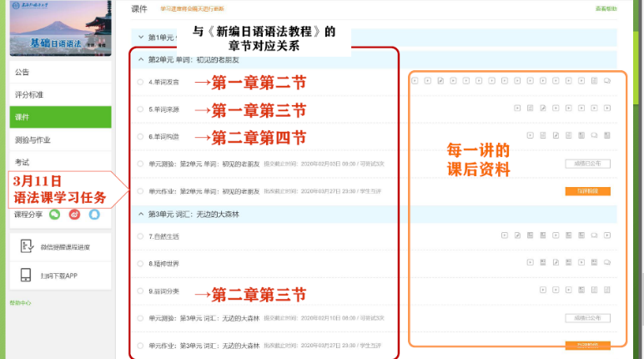Viewport: 644px width, 359px height.
Task: Select the circle beside 7.自然生活
Action: pos(140,236)
